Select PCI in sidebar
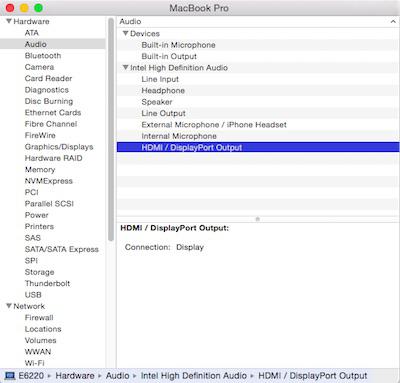The width and height of the screenshot is (400, 383). click(31, 192)
